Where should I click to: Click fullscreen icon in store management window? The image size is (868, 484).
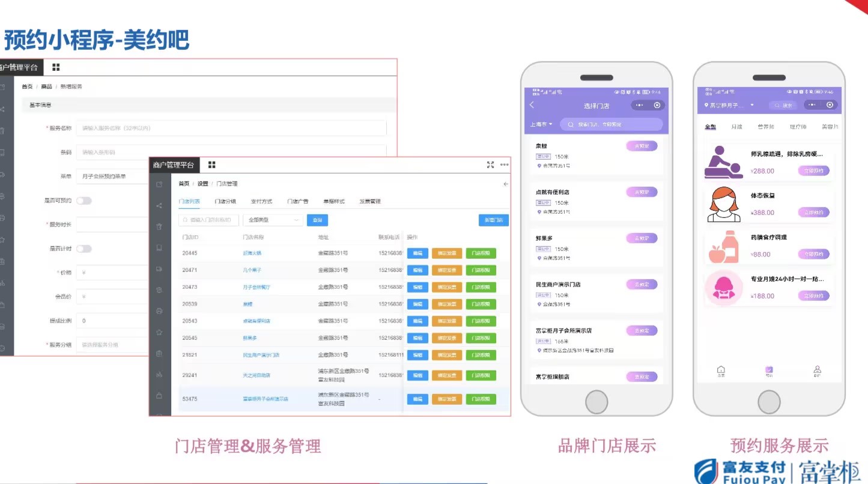490,165
